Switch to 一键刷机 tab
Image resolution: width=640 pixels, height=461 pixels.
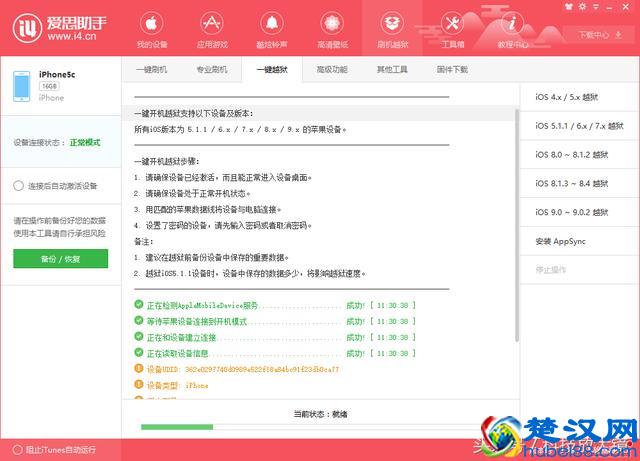tap(151, 69)
